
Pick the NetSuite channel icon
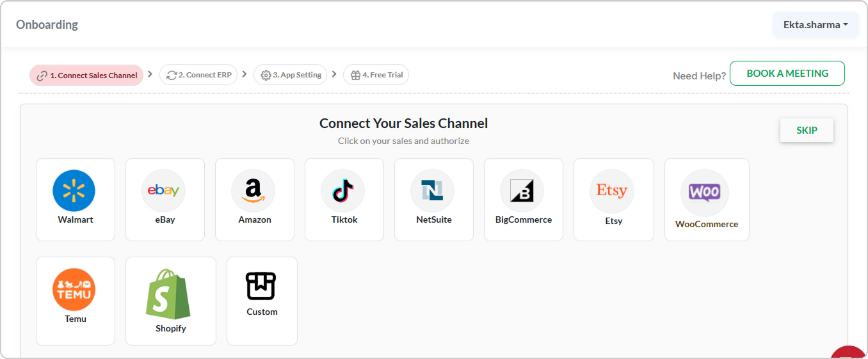point(432,191)
